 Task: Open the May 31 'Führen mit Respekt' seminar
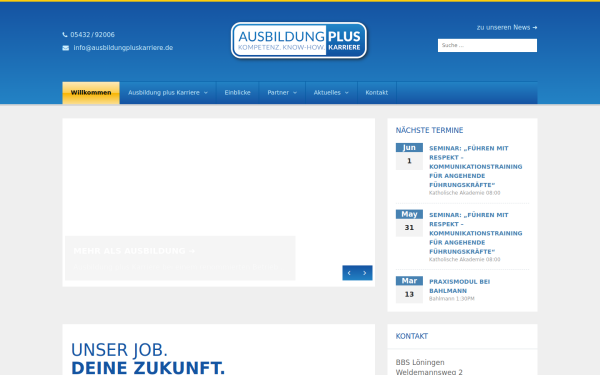tap(476, 233)
